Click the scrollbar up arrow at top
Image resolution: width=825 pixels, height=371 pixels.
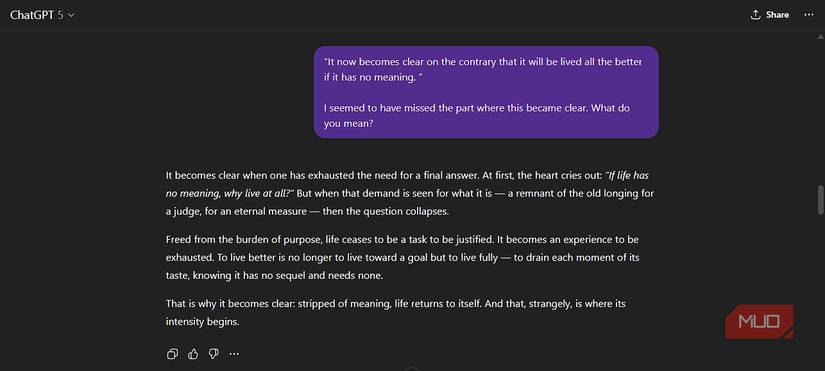[x=820, y=36]
